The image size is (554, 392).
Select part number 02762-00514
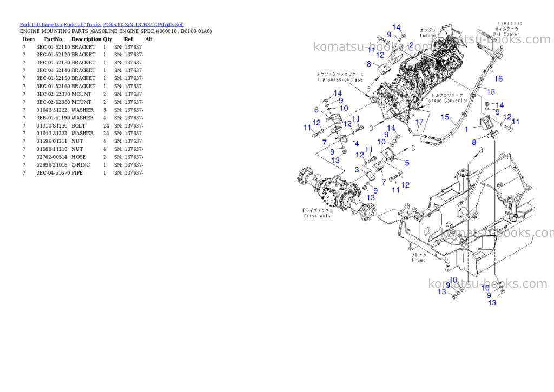pos(51,157)
